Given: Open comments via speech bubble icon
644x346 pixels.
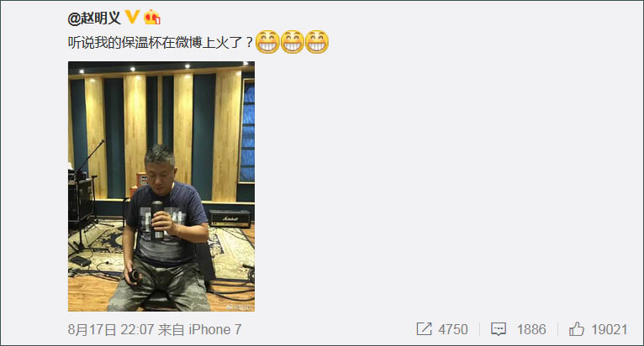Looking at the screenshot, I should pos(499,329).
